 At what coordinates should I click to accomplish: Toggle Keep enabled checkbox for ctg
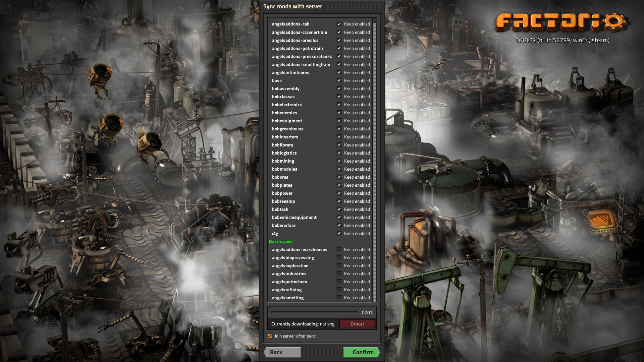tap(339, 233)
